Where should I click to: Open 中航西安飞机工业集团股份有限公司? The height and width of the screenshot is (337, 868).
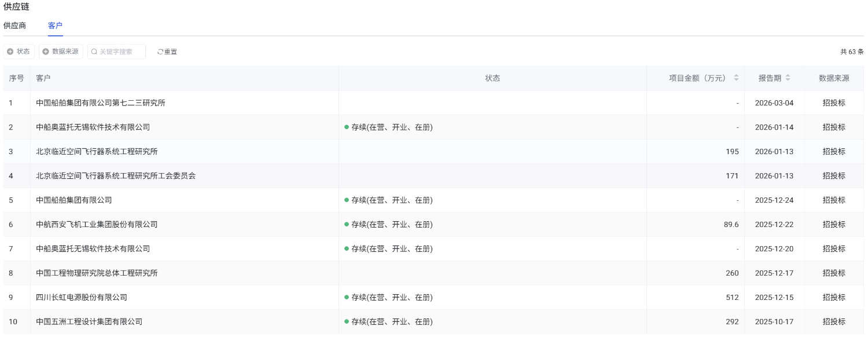(97, 225)
